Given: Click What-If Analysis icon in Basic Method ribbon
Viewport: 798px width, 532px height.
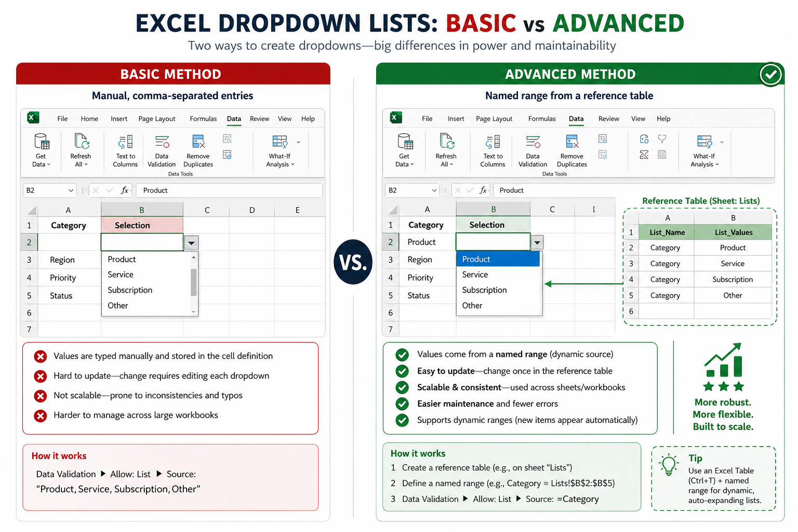Looking at the screenshot, I should pyautogui.click(x=280, y=141).
